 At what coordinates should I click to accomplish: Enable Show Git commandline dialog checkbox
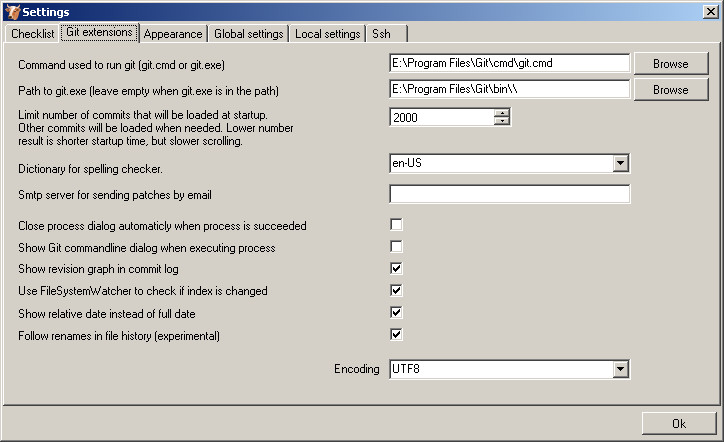click(x=396, y=247)
